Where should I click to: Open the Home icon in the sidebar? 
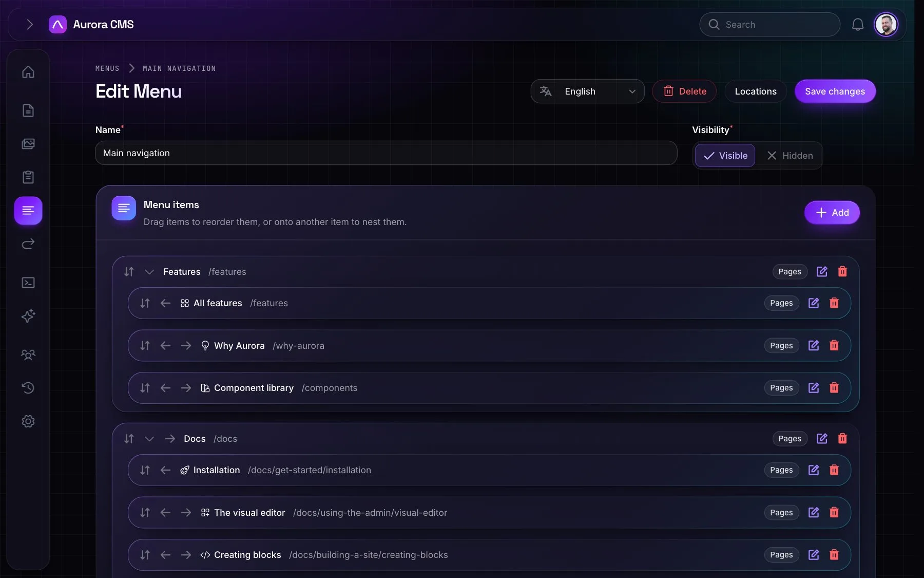click(28, 72)
